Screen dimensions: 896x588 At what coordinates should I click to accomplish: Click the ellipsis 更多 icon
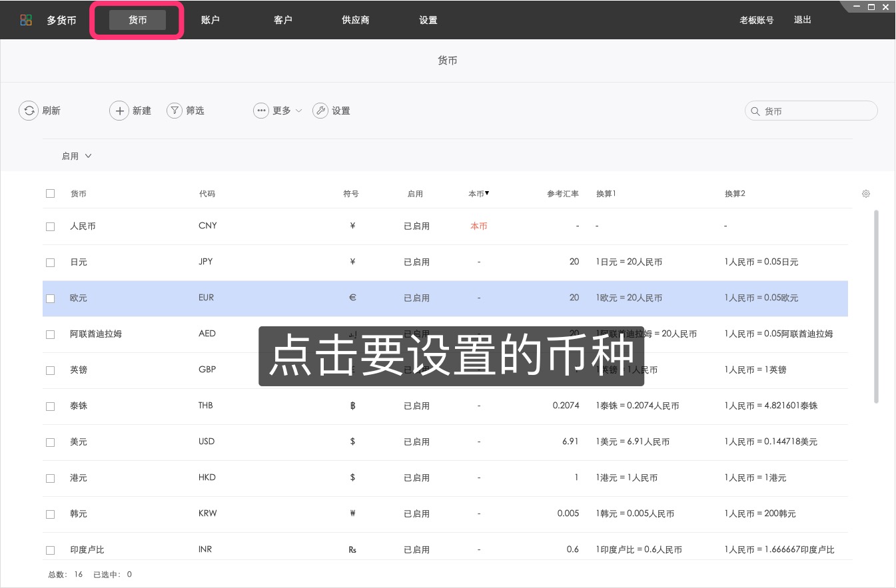tap(261, 111)
